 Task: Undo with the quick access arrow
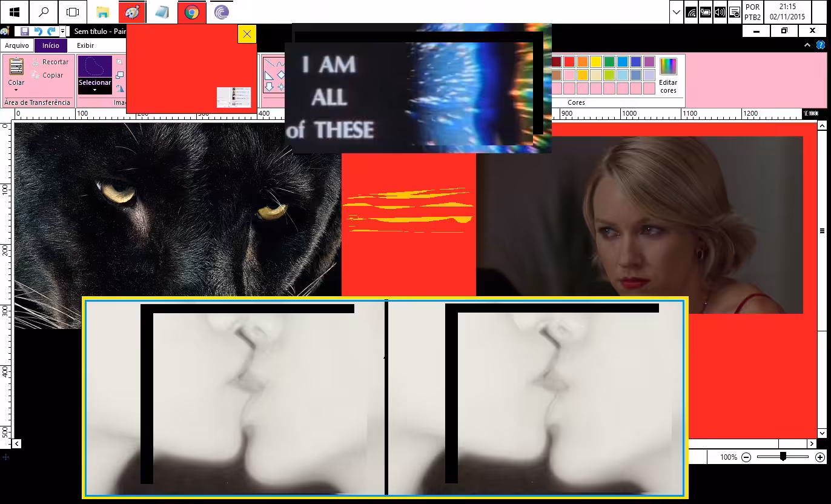(38, 31)
